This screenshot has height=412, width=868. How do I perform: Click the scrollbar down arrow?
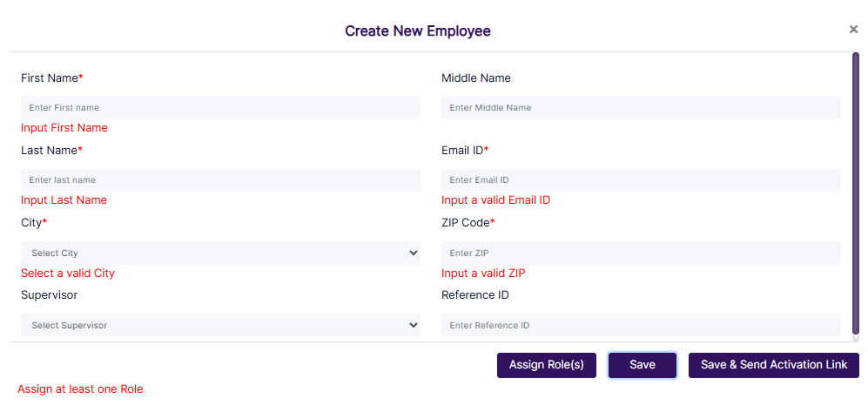tap(856, 338)
